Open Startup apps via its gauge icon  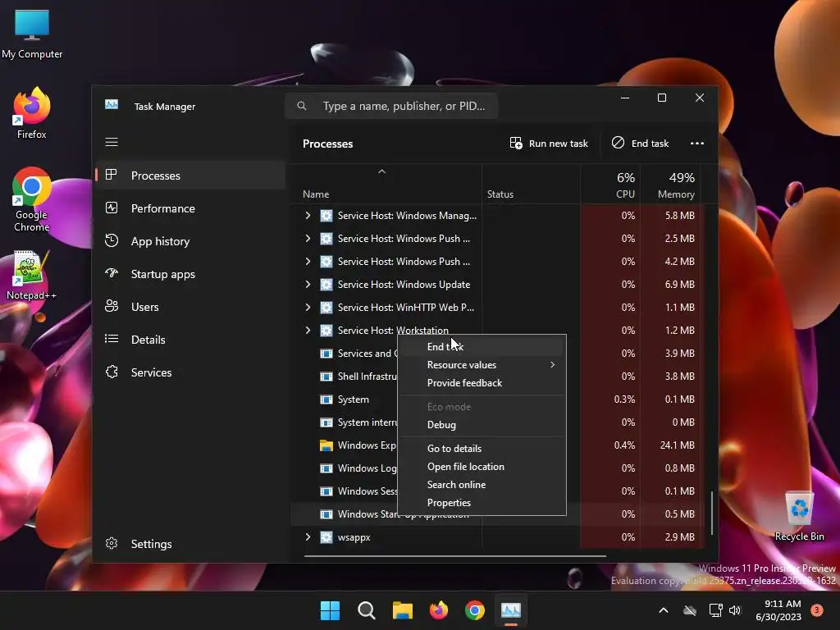112,273
